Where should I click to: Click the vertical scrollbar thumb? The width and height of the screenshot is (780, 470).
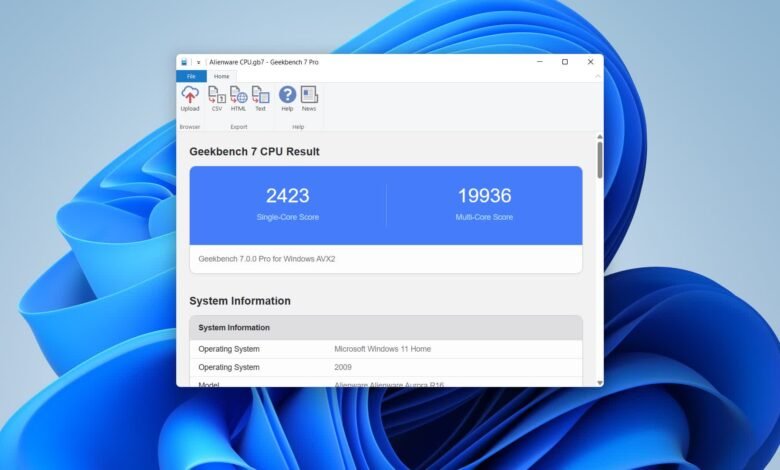pyautogui.click(x=599, y=160)
